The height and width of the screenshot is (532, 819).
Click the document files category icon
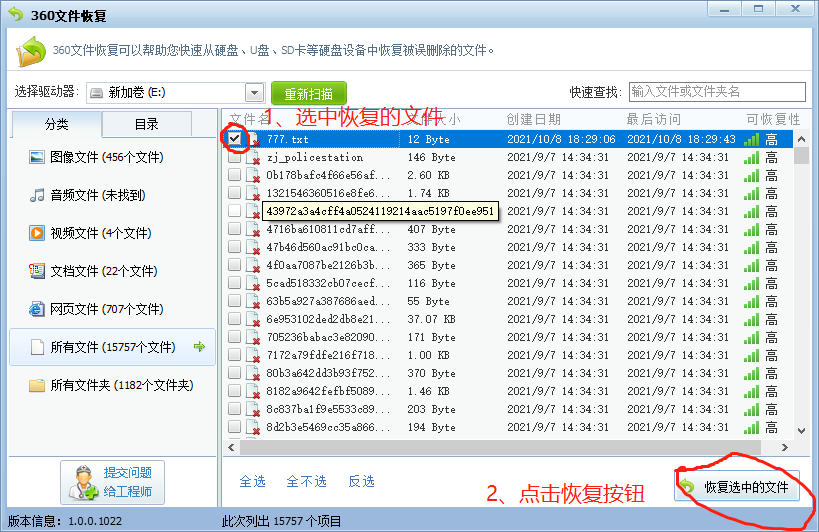(x=37, y=271)
